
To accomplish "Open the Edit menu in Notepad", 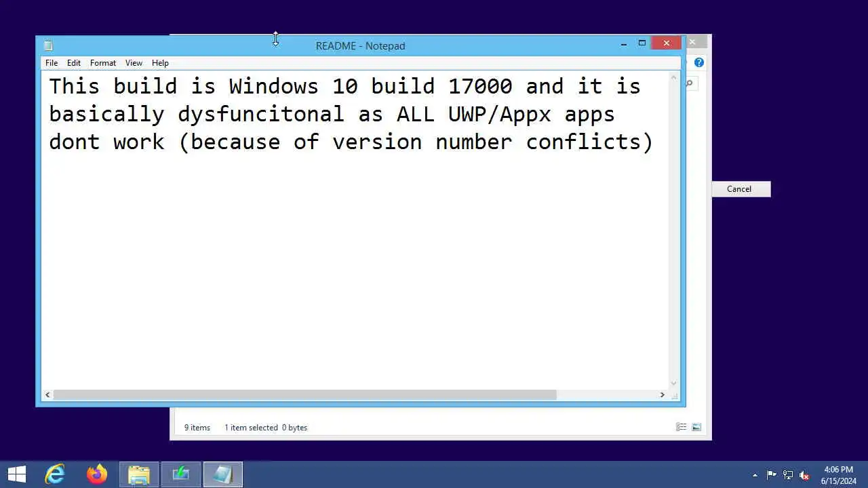I will pyautogui.click(x=74, y=63).
